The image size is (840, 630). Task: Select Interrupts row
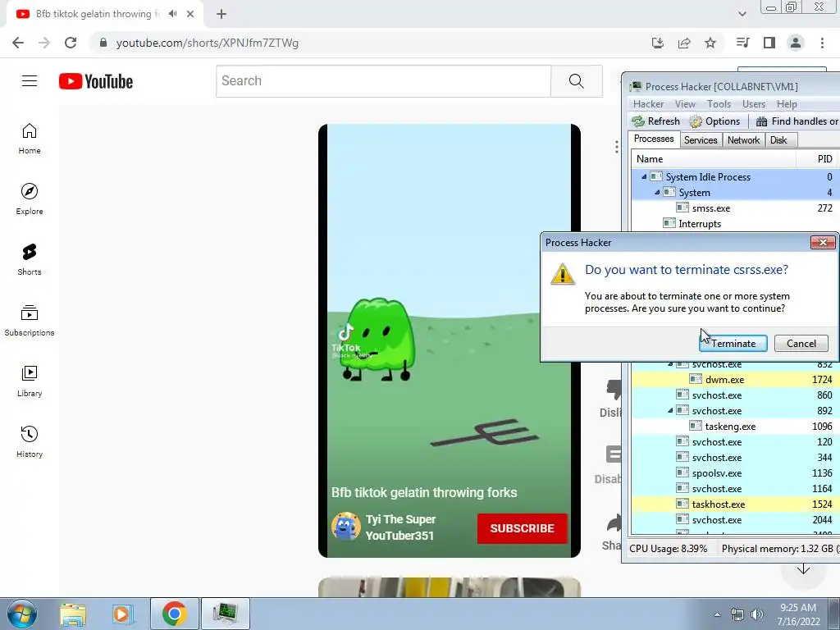[x=735, y=224]
